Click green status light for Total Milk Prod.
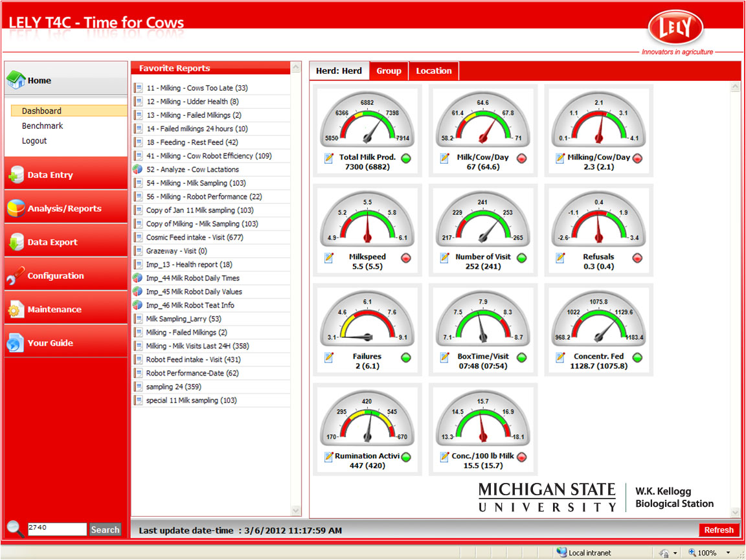This screenshot has width=746, height=560. [406, 159]
